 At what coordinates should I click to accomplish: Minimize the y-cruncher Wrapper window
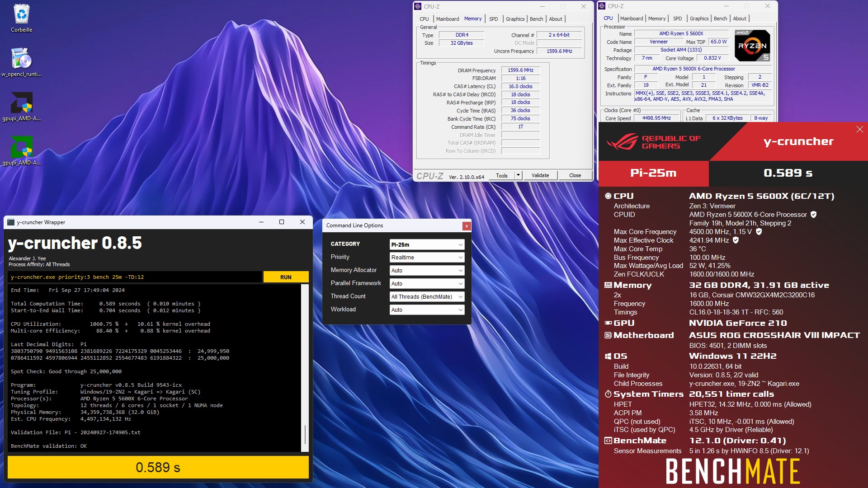pos(261,222)
